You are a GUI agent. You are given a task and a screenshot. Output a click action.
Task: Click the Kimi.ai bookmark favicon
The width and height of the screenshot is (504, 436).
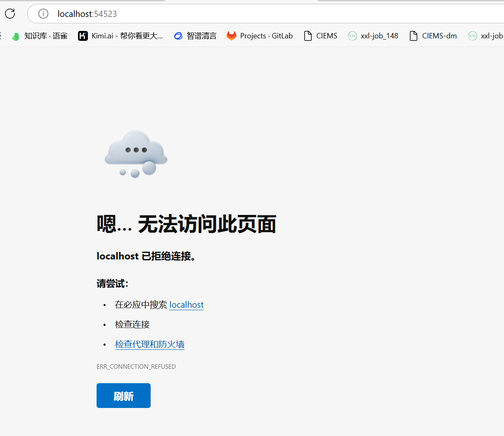point(83,36)
